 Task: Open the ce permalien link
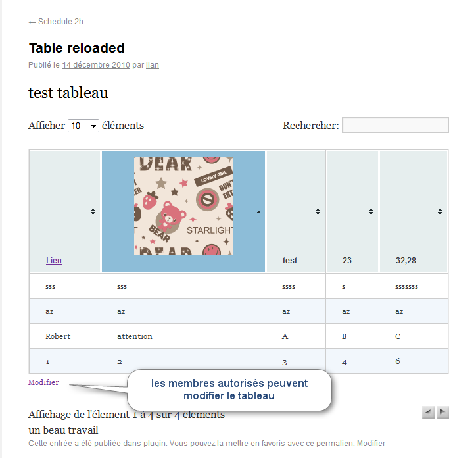(329, 444)
